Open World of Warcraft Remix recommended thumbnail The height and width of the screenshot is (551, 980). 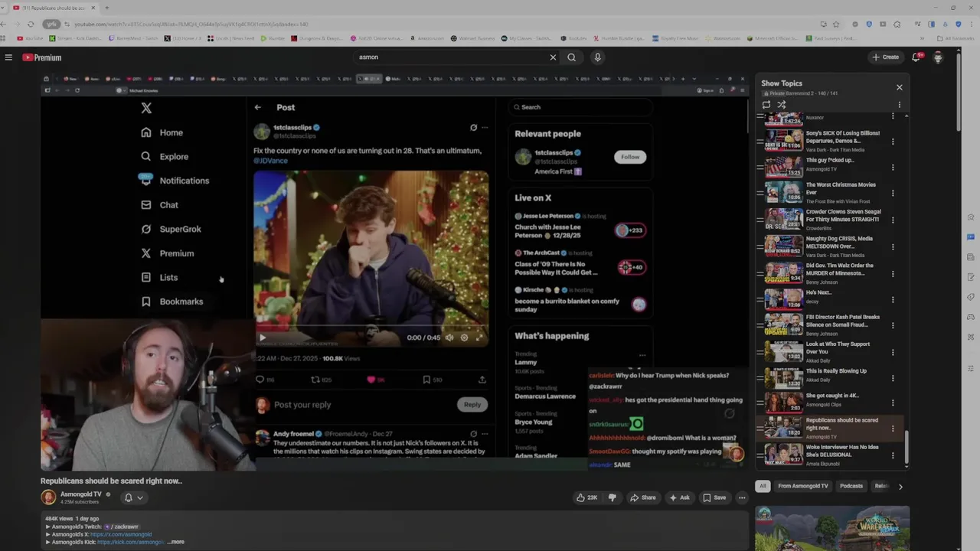(832, 529)
